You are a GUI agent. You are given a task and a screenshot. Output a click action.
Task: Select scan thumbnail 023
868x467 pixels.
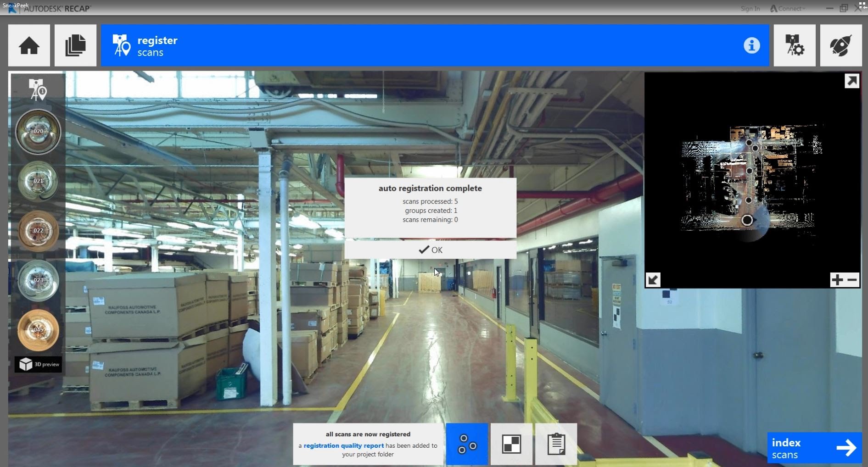(38, 280)
